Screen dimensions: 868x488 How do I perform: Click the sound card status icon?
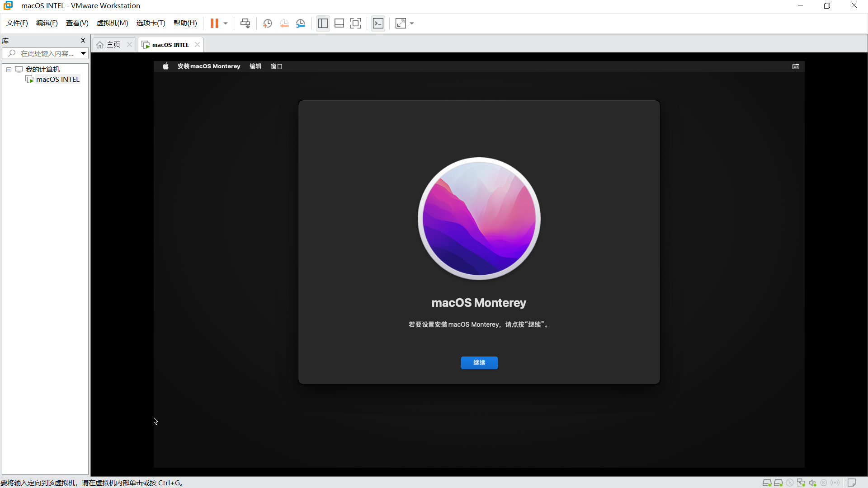click(x=812, y=483)
